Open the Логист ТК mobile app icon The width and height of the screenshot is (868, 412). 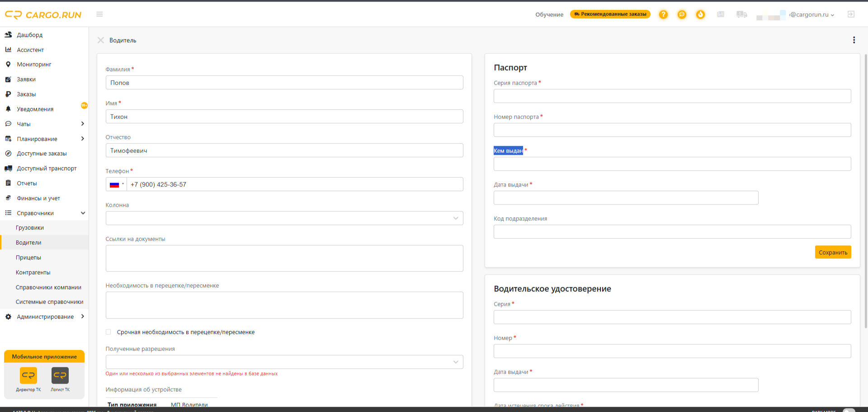click(x=60, y=375)
